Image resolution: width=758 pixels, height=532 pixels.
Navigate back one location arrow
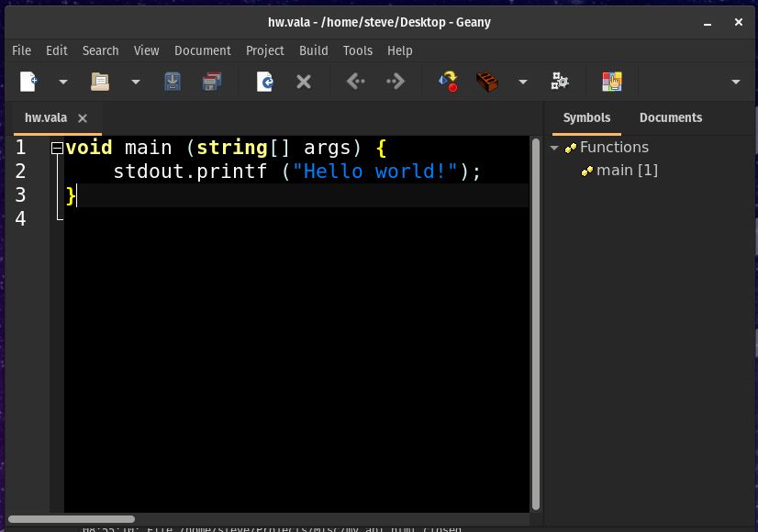tap(356, 82)
